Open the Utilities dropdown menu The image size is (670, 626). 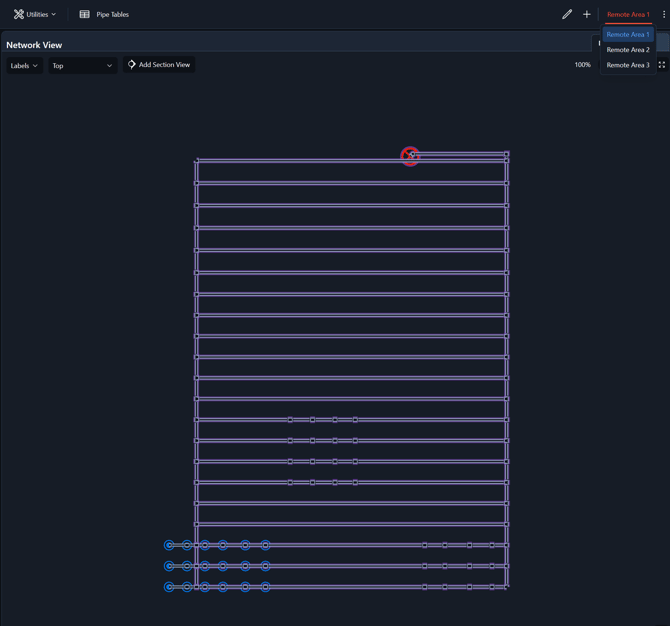pyautogui.click(x=35, y=15)
